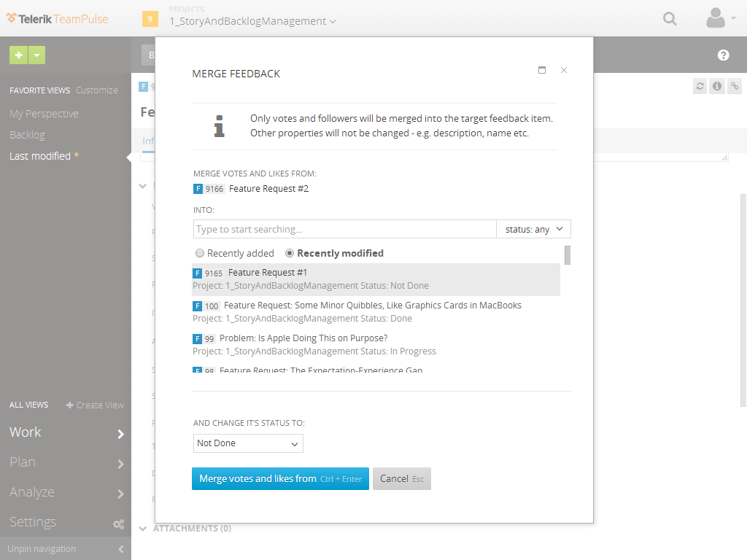Image resolution: width=747 pixels, height=560 pixels.
Task: Click the feedback list scrollbar thumb
Action: 568,254
